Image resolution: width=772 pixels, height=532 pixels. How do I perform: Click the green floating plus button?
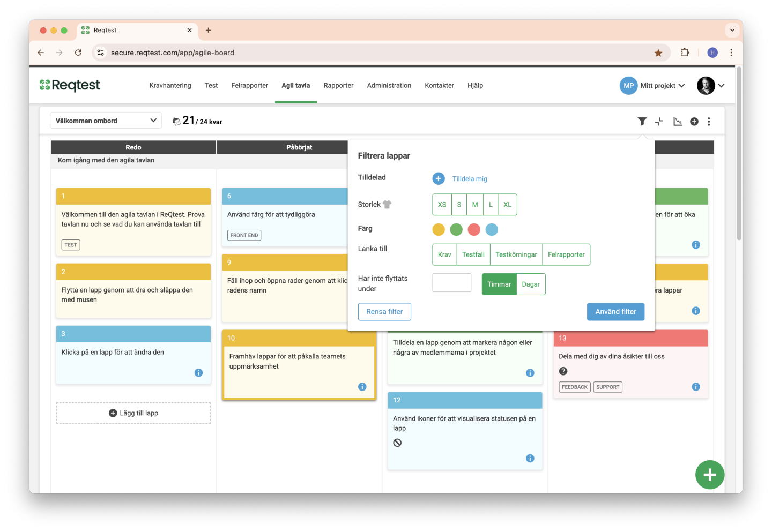tap(710, 475)
